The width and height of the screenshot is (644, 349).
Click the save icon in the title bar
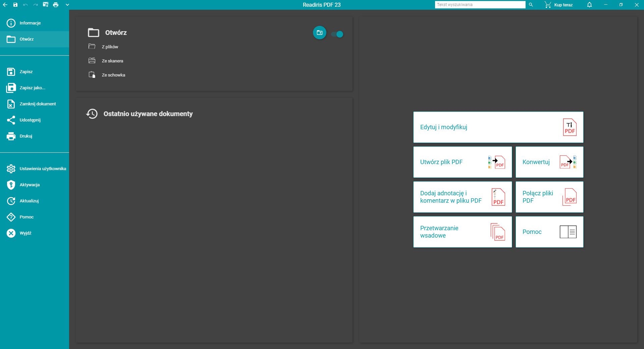(x=15, y=5)
